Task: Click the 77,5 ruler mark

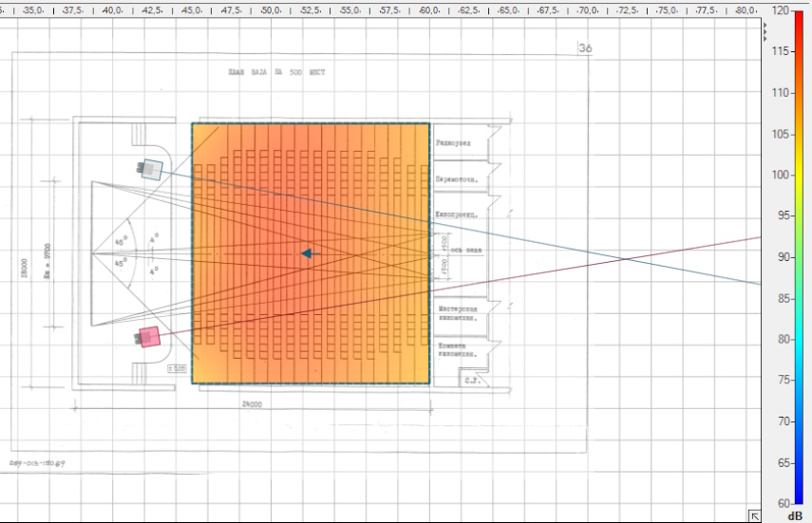Action: click(x=706, y=10)
